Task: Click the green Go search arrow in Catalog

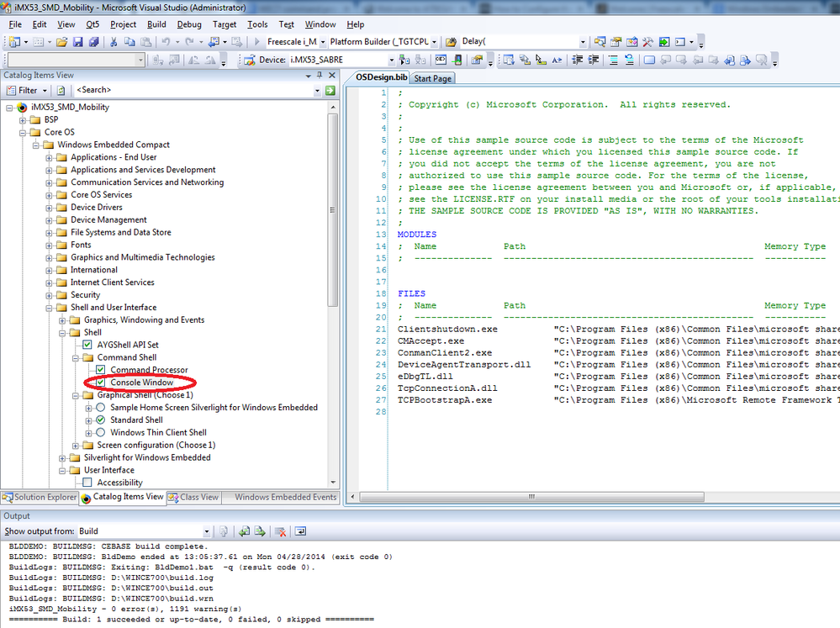Action: click(x=330, y=91)
